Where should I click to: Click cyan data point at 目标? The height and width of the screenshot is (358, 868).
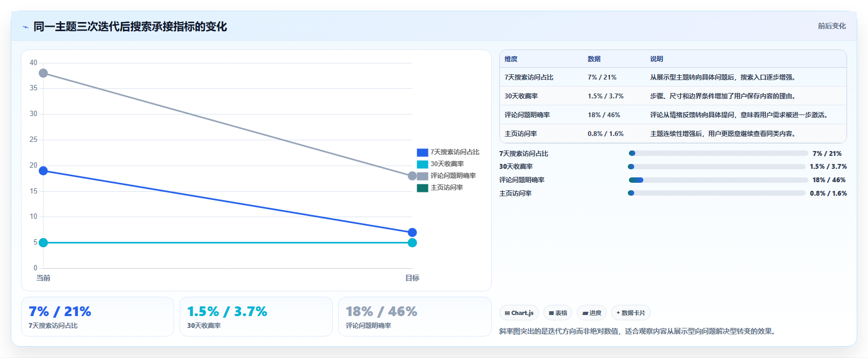(x=412, y=242)
